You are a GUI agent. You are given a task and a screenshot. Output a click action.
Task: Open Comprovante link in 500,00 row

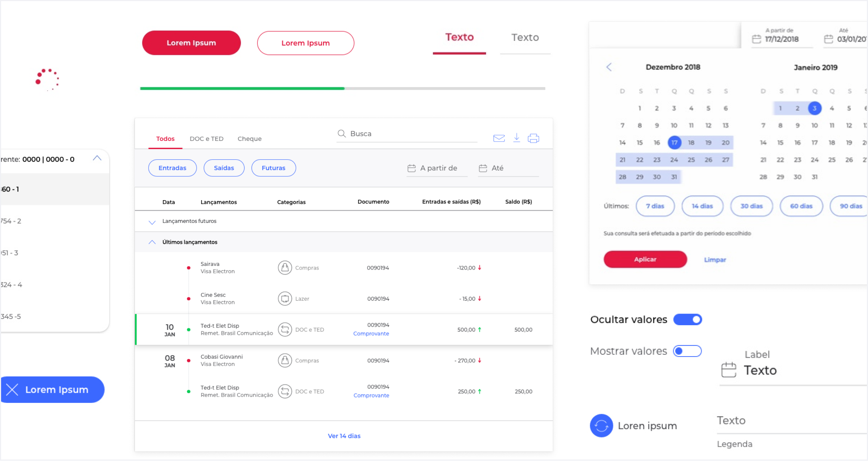371,334
